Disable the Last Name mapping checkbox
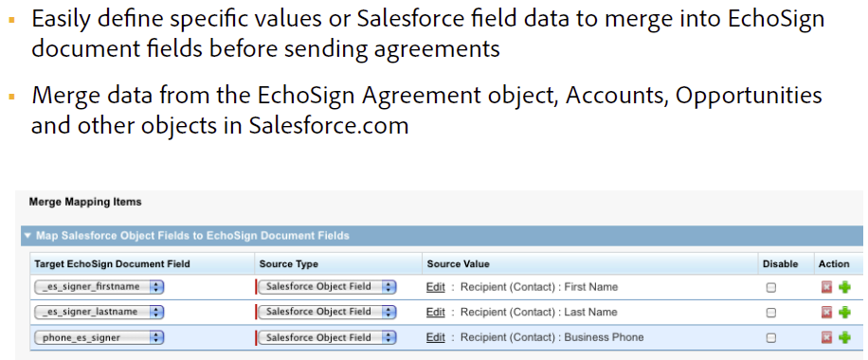Viewport: 868px width, 360px height. pos(770,313)
